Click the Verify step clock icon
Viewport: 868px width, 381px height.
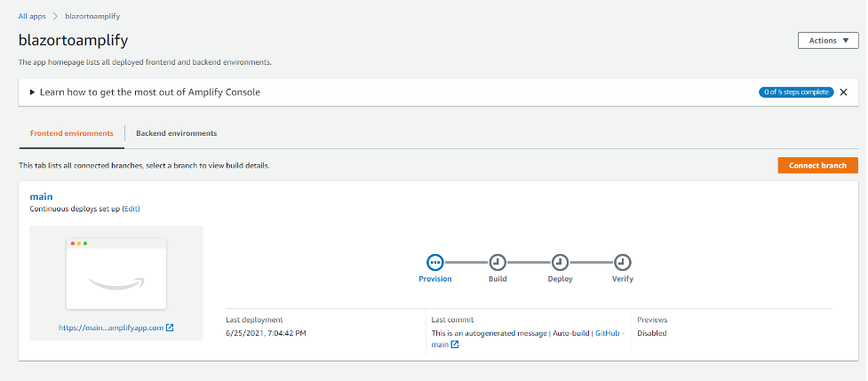click(623, 262)
